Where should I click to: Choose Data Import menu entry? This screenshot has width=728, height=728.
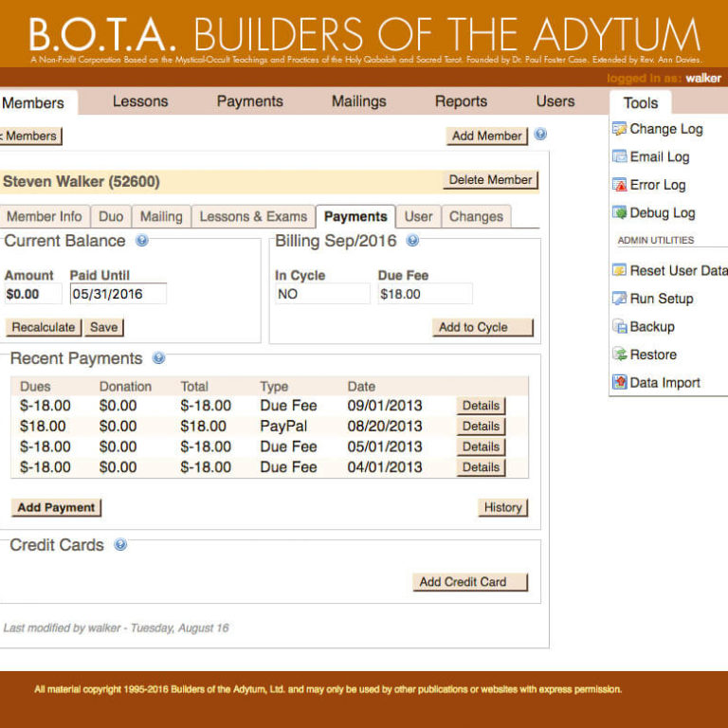[x=664, y=383]
